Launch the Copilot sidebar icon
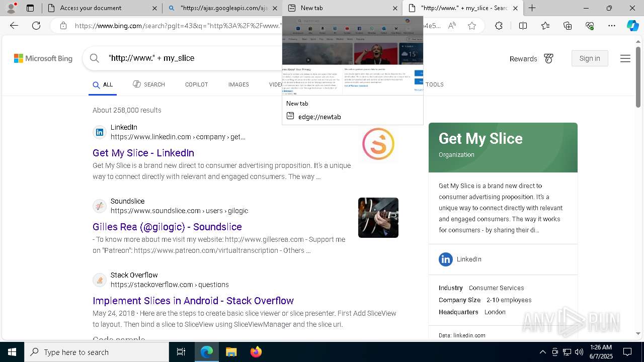Image resolution: width=644 pixels, height=362 pixels. point(632,26)
